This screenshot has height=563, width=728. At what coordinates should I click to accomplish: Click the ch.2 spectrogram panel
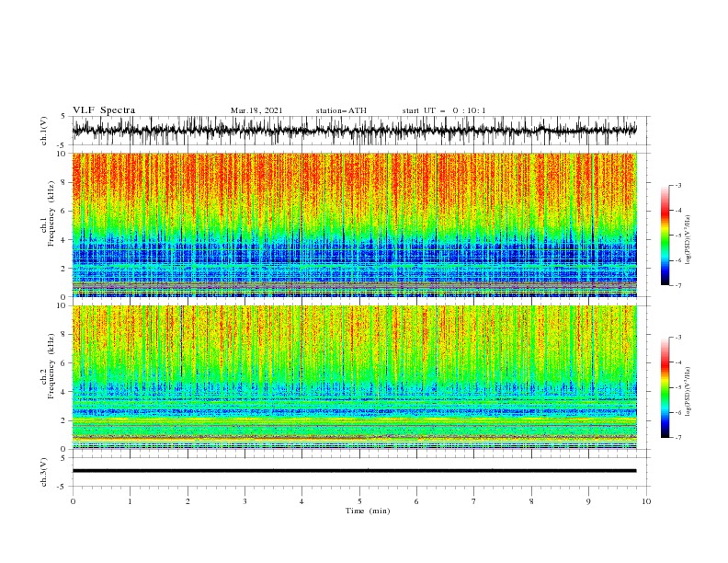[354, 377]
